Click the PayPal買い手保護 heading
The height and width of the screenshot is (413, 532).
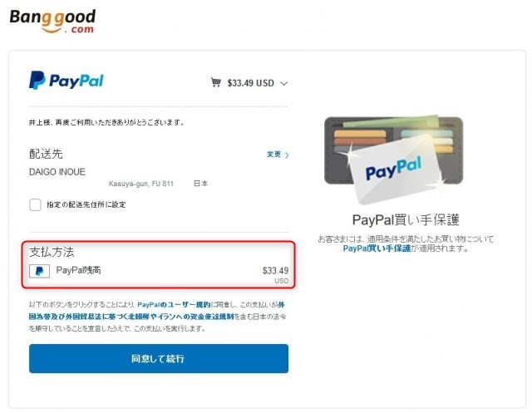(406, 219)
